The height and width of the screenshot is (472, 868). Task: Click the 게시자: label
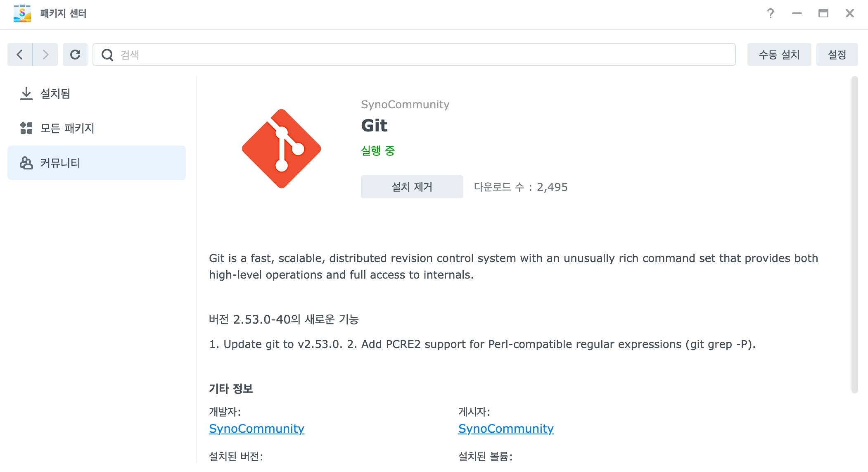(474, 412)
